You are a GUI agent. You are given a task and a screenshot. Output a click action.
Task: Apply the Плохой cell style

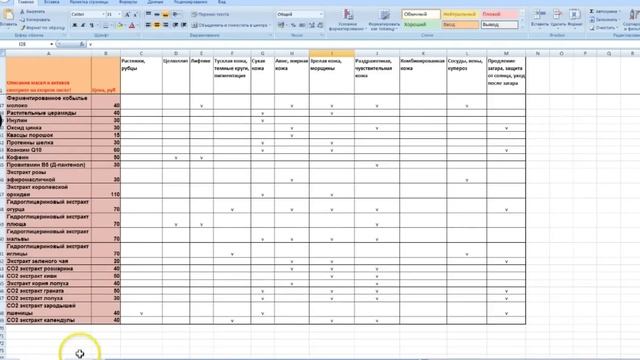[x=499, y=14]
